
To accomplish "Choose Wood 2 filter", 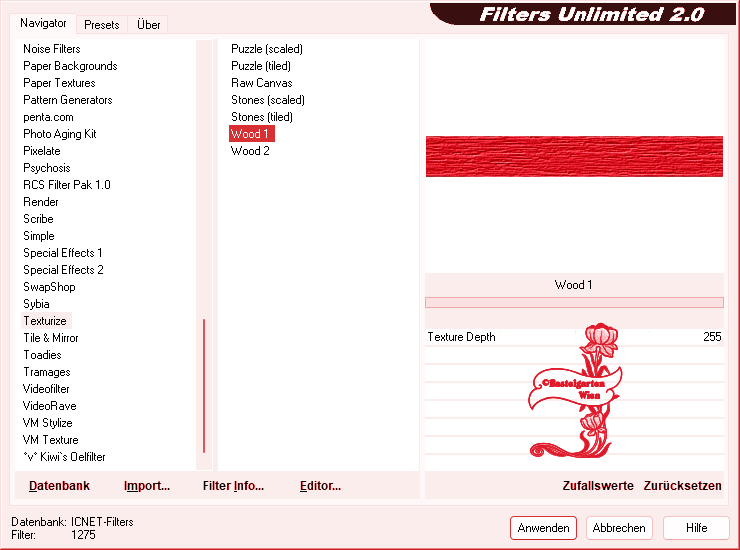I will [250, 151].
